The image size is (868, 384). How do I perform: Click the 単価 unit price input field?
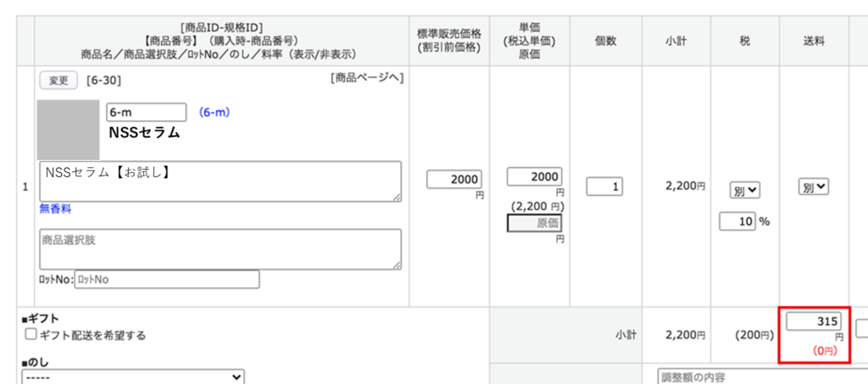[x=534, y=176]
